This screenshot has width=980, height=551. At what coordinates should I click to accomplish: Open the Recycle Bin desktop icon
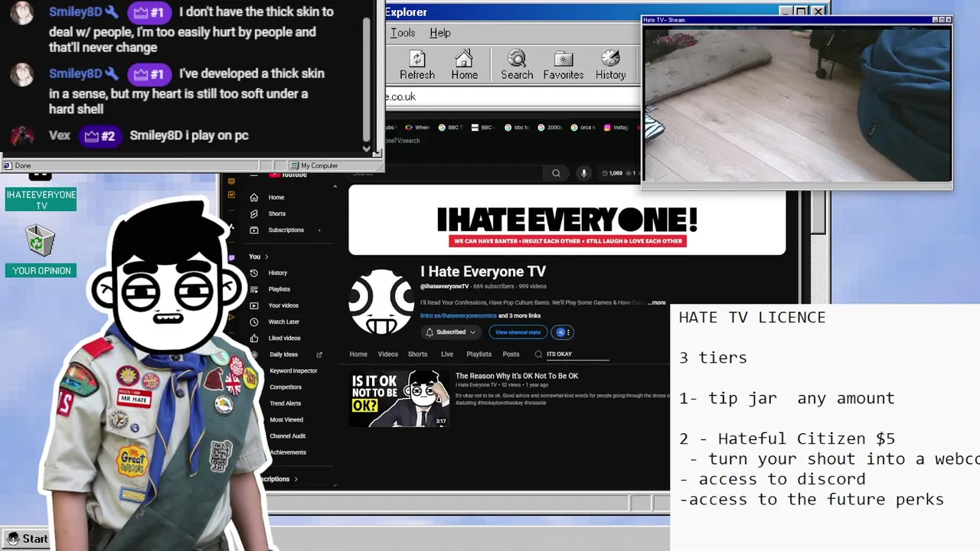(x=38, y=240)
